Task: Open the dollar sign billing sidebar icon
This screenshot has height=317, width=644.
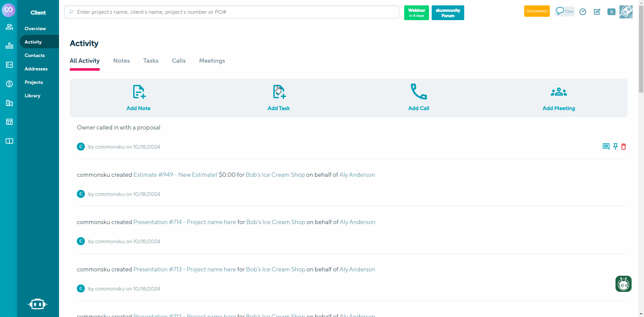Action: 9,84
